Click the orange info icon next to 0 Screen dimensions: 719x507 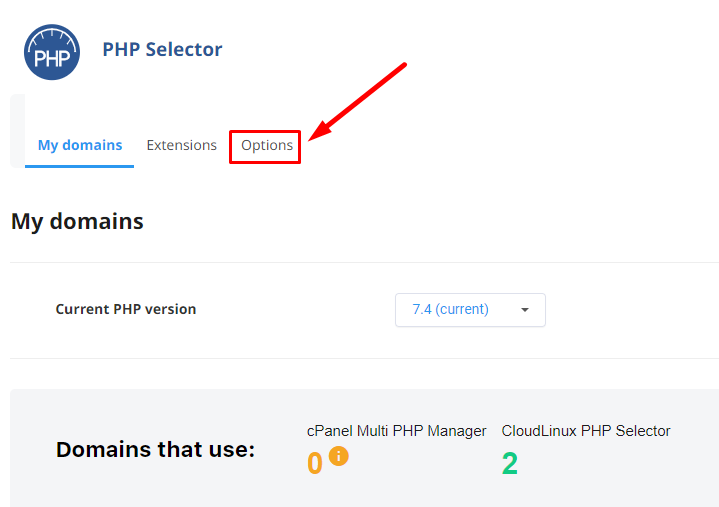point(338,456)
